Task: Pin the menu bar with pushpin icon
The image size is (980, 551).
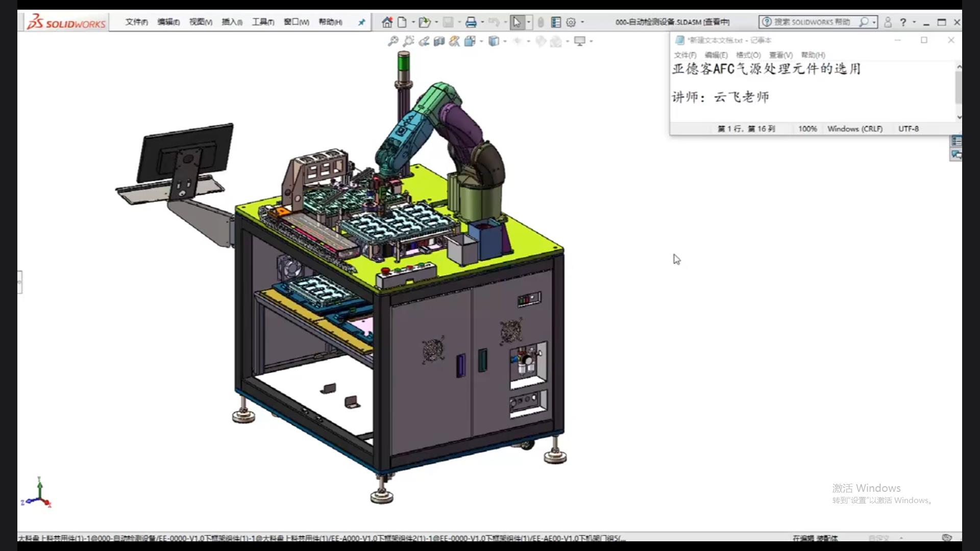Action: pyautogui.click(x=361, y=22)
